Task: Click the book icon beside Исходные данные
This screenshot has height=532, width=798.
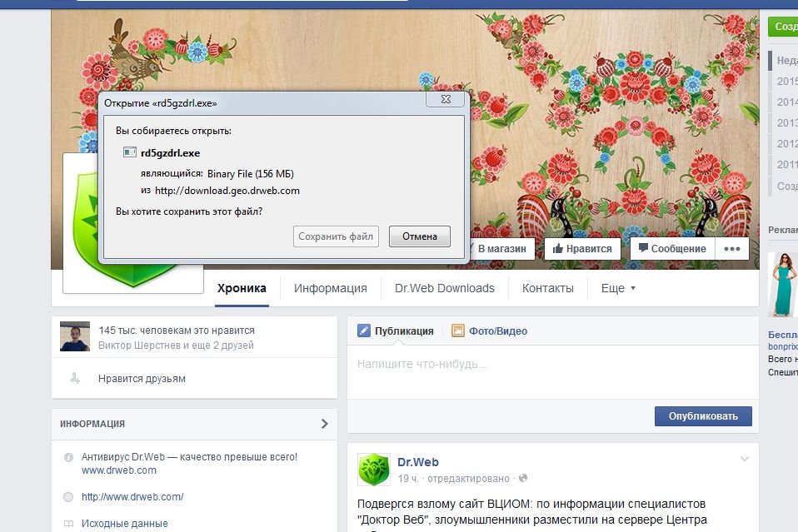Action: coord(68,524)
